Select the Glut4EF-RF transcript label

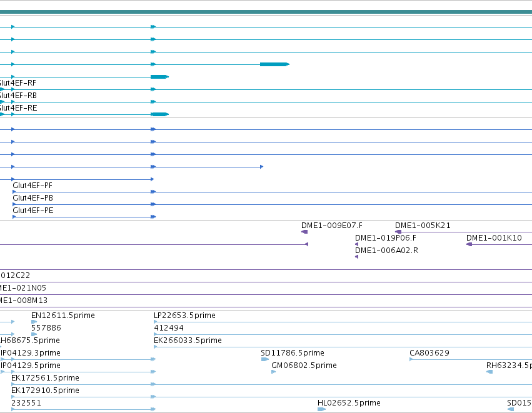pos(18,83)
